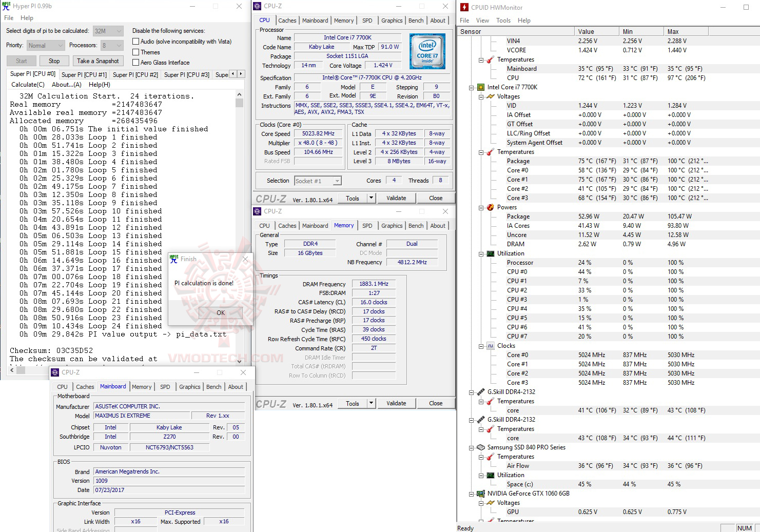The height and width of the screenshot is (532, 760).
Task: Toggle Audio (solve incompatibility with Vista) checkbox
Action: (135, 42)
